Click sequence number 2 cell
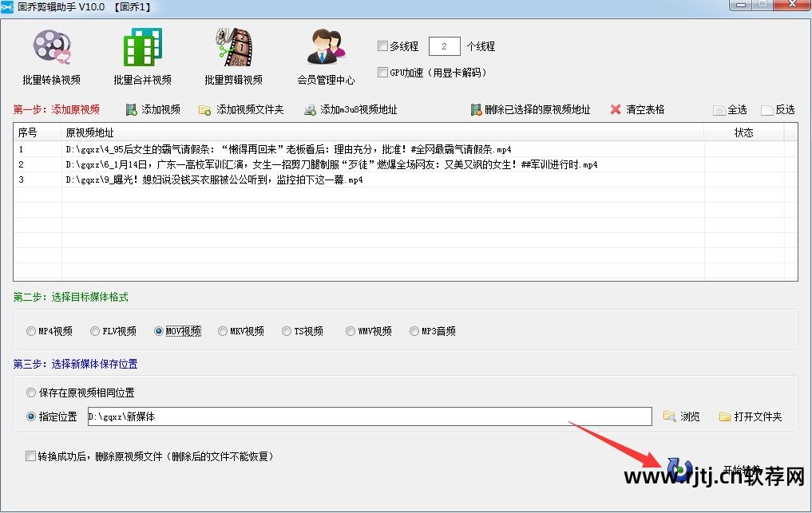This screenshot has height=513, width=812. coord(38,164)
